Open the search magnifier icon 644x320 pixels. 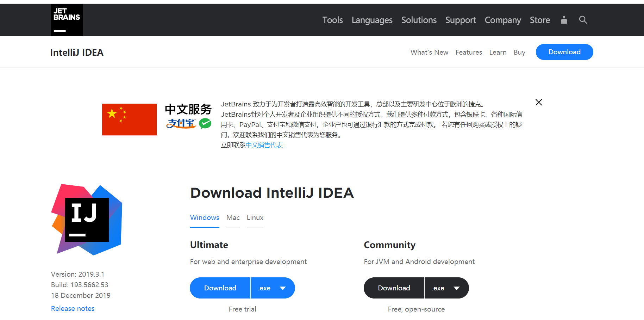click(x=583, y=20)
